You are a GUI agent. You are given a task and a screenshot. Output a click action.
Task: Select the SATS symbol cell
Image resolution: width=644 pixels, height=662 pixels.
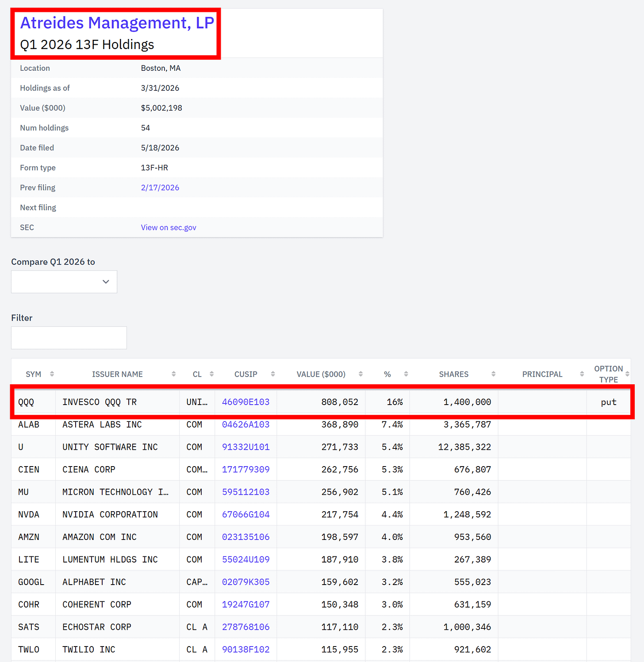click(x=34, y=628)
